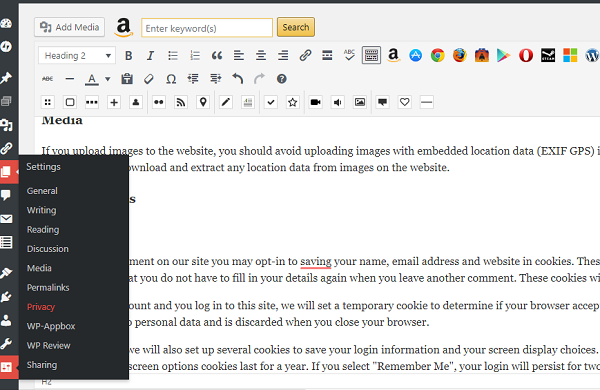Open the Settings submenu header
The height and width of the screenshot is (390, 600).
(x=43, y=167)
